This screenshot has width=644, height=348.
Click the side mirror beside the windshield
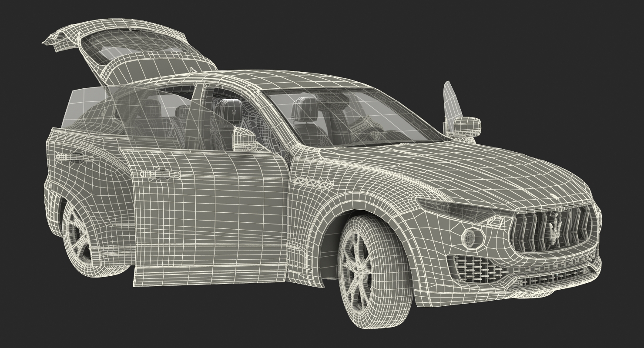(x=466, y=127)
